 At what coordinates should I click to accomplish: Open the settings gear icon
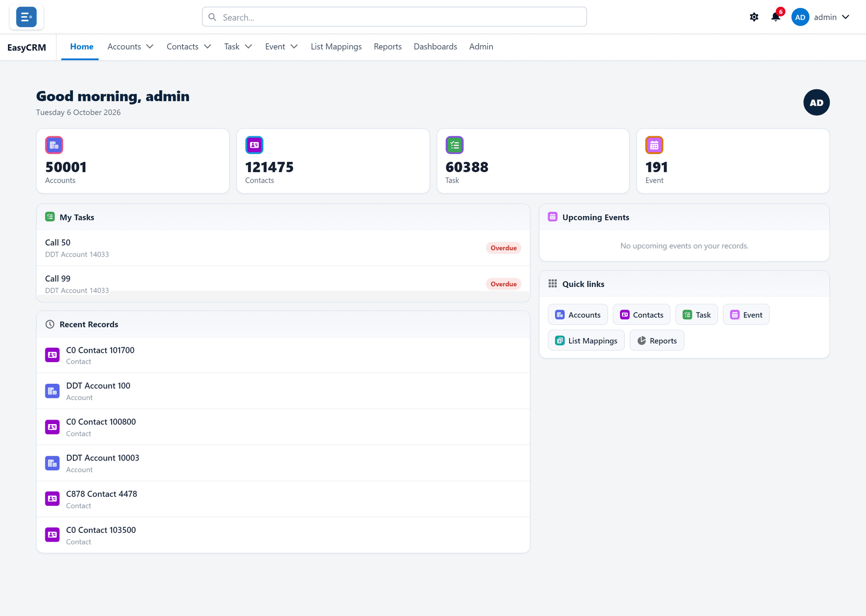(754, 17)
